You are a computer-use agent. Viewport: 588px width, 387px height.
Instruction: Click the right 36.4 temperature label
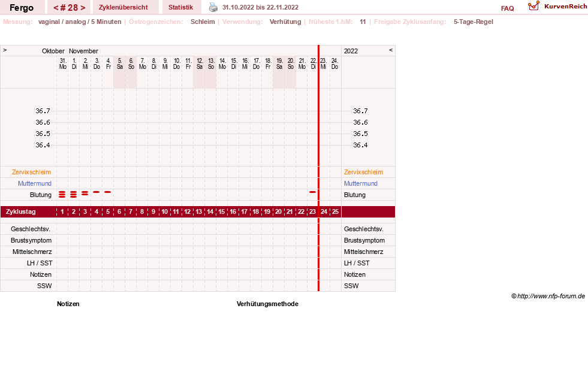pos(360,145)
